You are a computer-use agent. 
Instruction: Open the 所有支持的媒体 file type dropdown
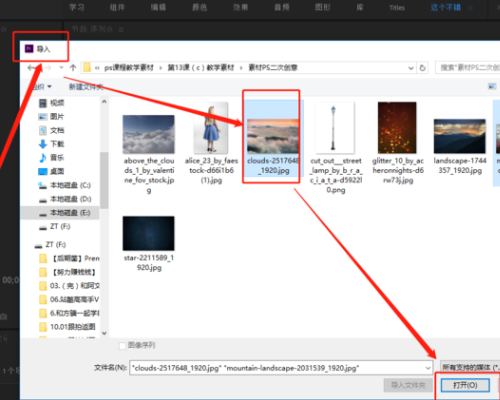470,367
